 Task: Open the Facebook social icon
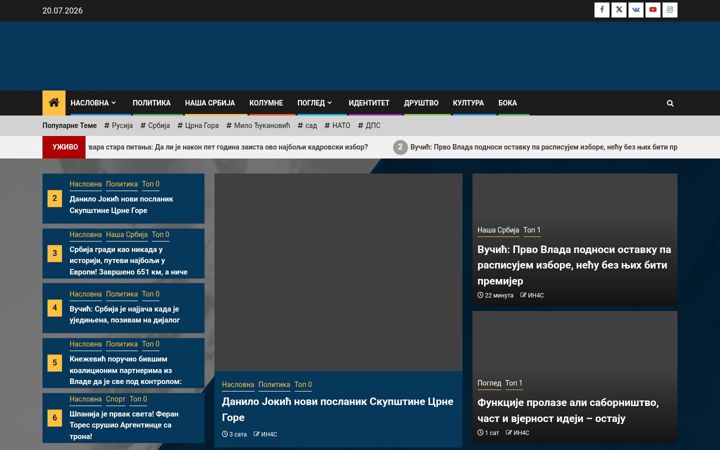coord(602,10)
